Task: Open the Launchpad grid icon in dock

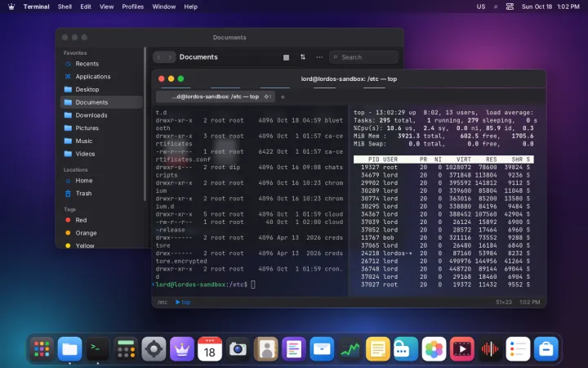Action: [42, 349]
